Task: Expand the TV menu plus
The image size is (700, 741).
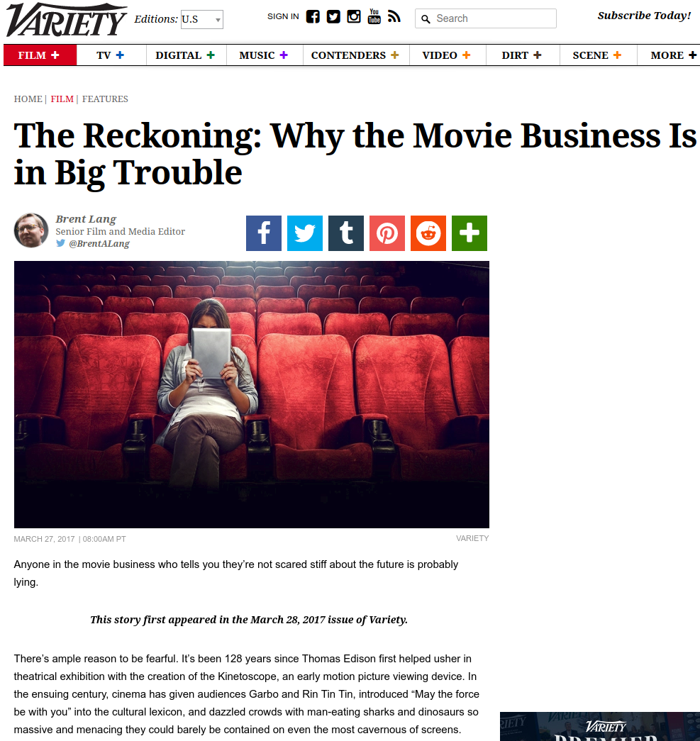Action: click(x=120, y=55)
